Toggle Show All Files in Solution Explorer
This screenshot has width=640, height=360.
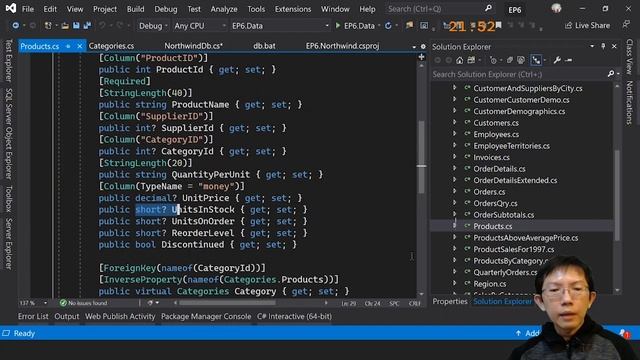(x=521, y=60)
